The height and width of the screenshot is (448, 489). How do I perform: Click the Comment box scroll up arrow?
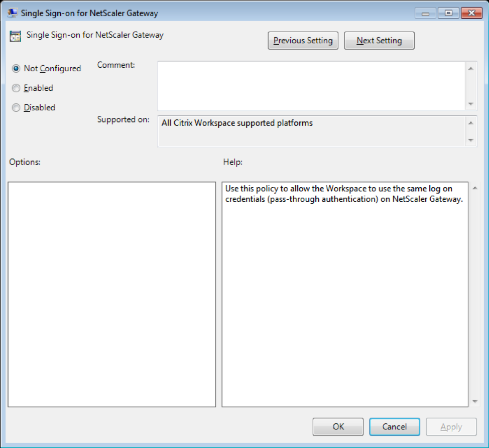pyautogui.click(x=471, y=68)
